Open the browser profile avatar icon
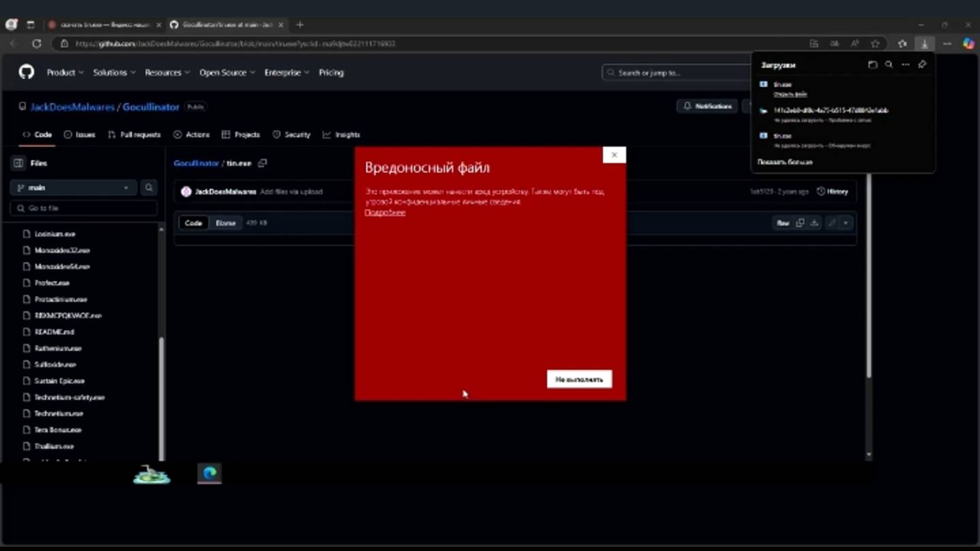Image resolution: width=980 pixels, height=551 pixels. pyautogui.click(x=12, y=24)
